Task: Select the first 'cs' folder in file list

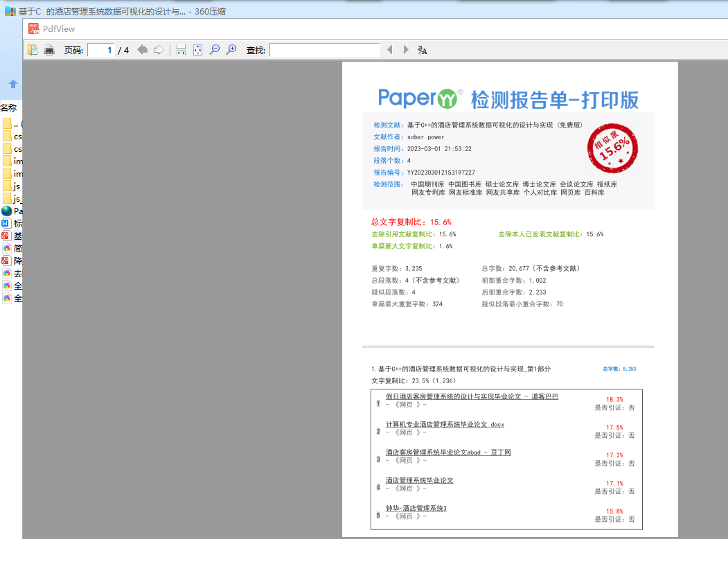Action: 12,137
